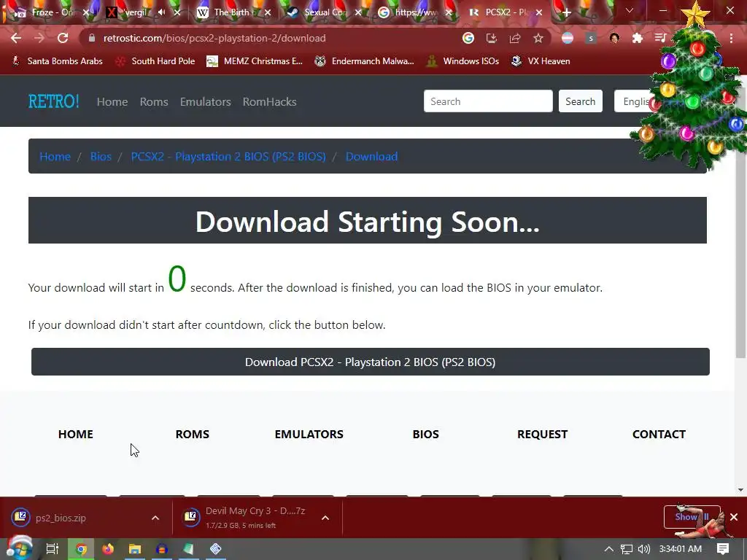
Task: Open the Bios breadcrumb link
Action: (x=101, y=157)
